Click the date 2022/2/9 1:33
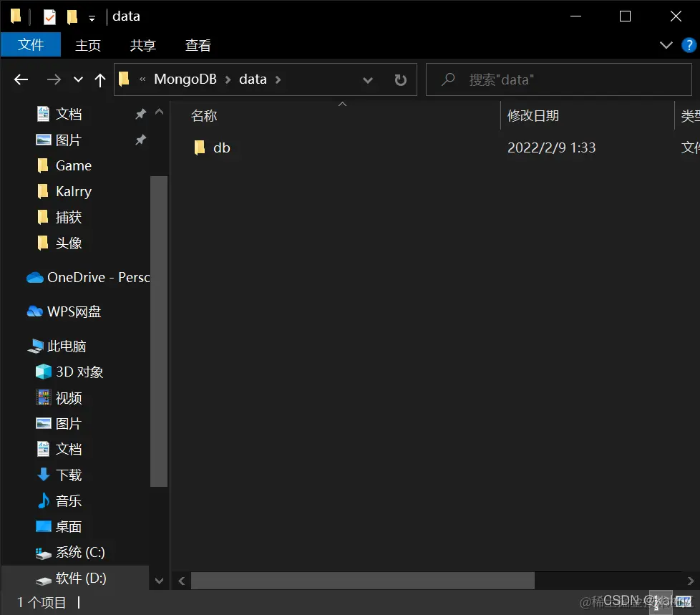Screen dimensions: 700x615 tap(551, 147)
